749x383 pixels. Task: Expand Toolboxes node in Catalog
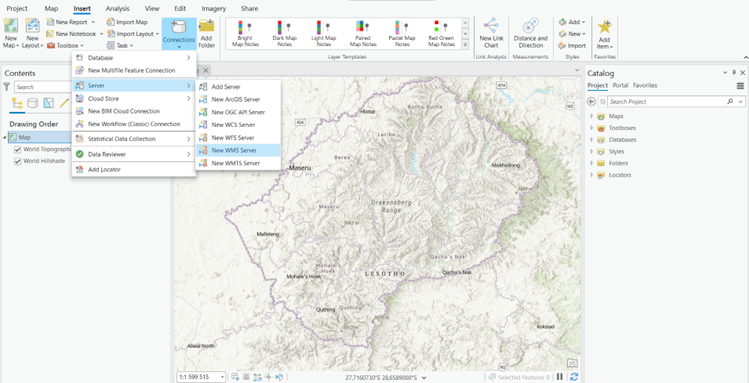click(592, 128)
